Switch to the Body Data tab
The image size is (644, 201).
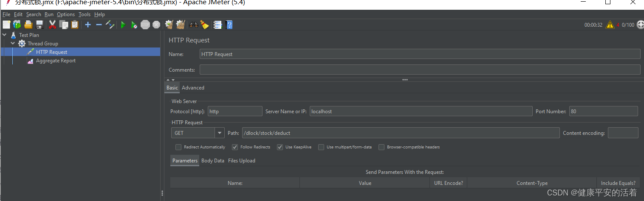click(213, 161)
